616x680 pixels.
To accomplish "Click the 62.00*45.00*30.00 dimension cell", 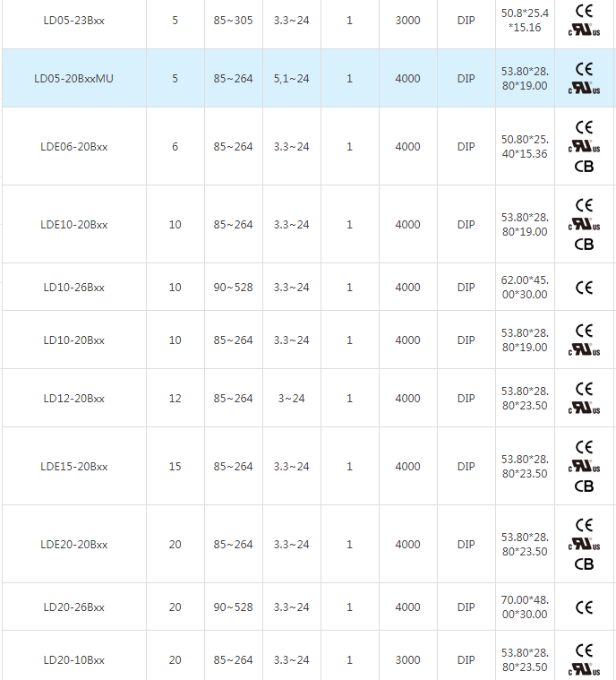I will click(524, 288).
